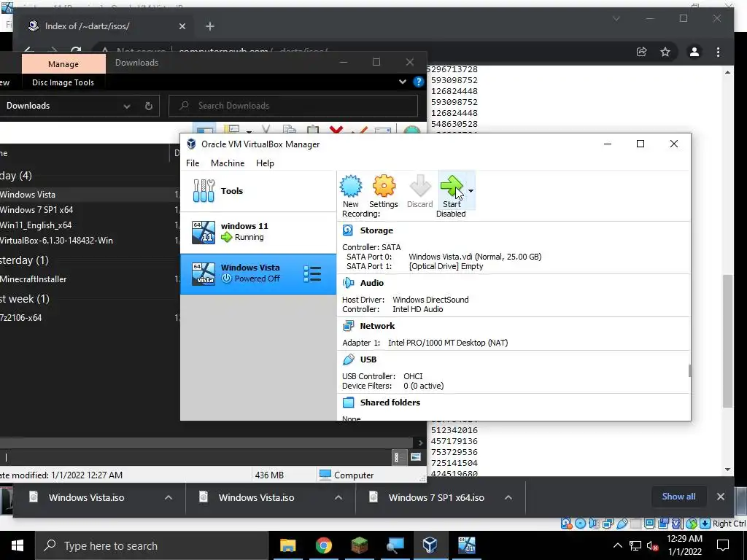
Task: Click the taskbar search box
Action: tap(152, 545)
